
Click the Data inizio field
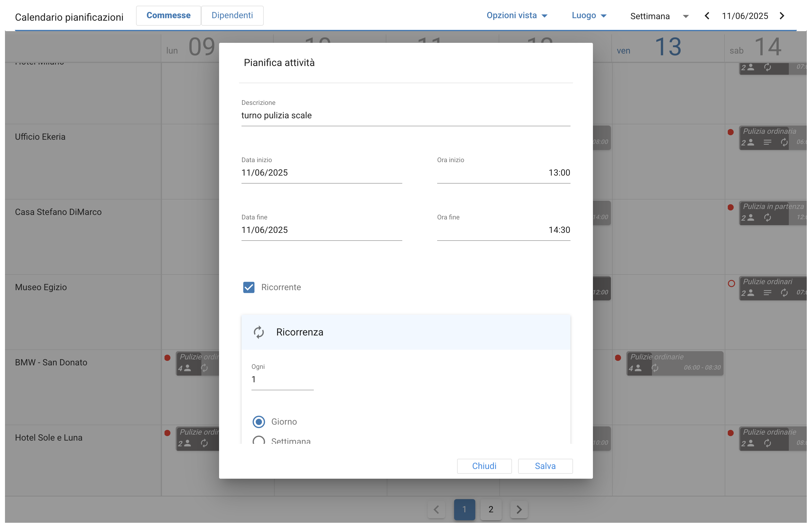click(x=322, y=173)
